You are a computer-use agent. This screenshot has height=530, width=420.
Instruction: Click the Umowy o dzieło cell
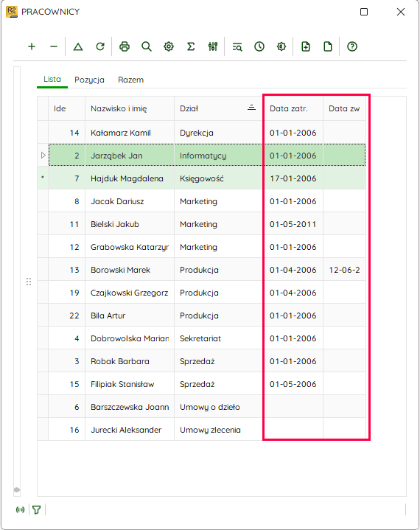(x=219, y=407)
